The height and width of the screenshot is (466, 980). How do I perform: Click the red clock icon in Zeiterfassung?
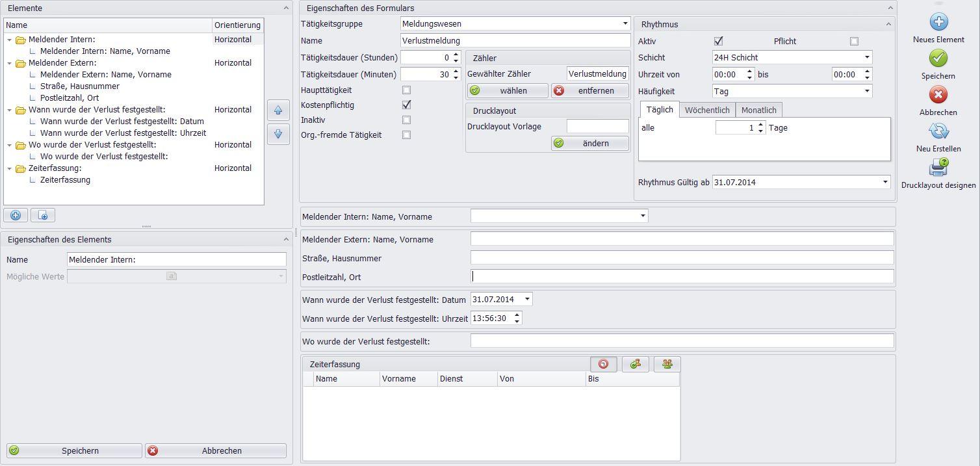click(x=604, y=365)
